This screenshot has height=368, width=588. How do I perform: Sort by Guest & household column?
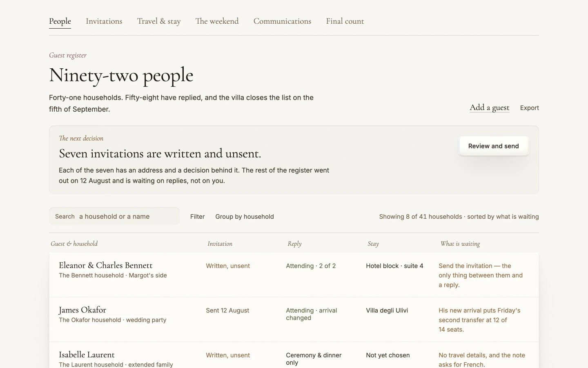point(74,244)
